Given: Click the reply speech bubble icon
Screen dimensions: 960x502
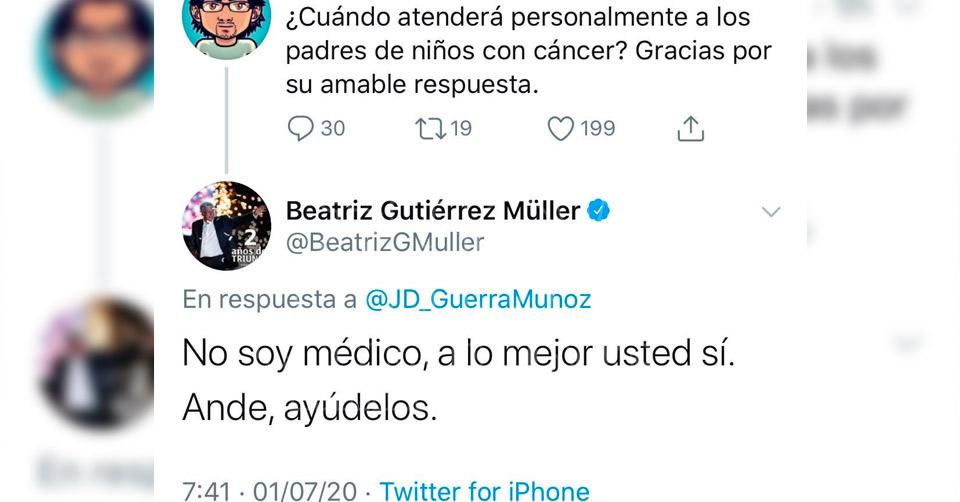Looking at the screenshot, I should 301,128.
